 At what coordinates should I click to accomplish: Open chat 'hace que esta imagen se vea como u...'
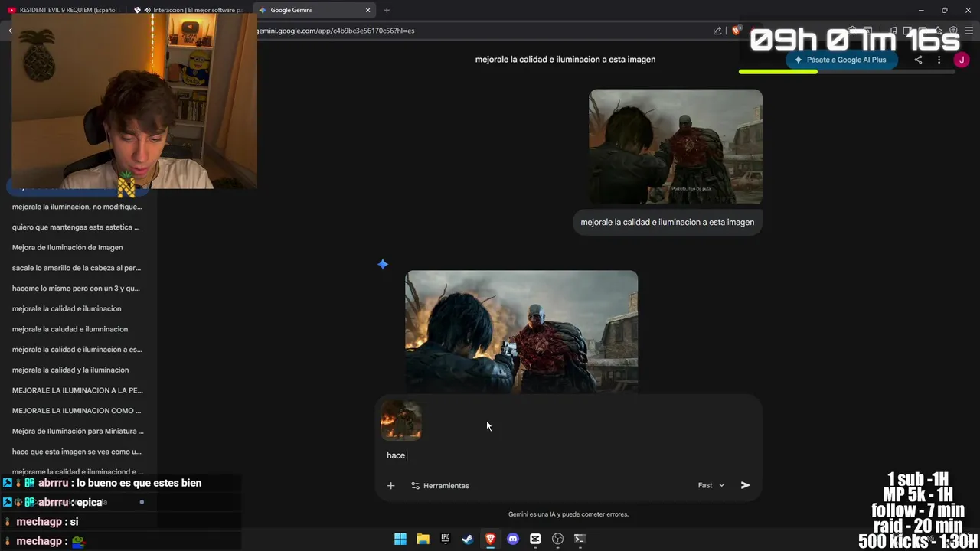77,452
